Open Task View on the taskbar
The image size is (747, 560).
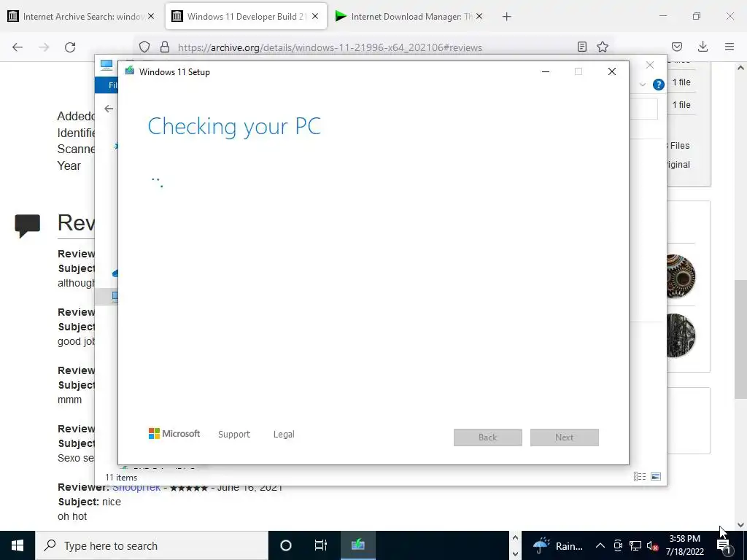[x=321, y=545]
